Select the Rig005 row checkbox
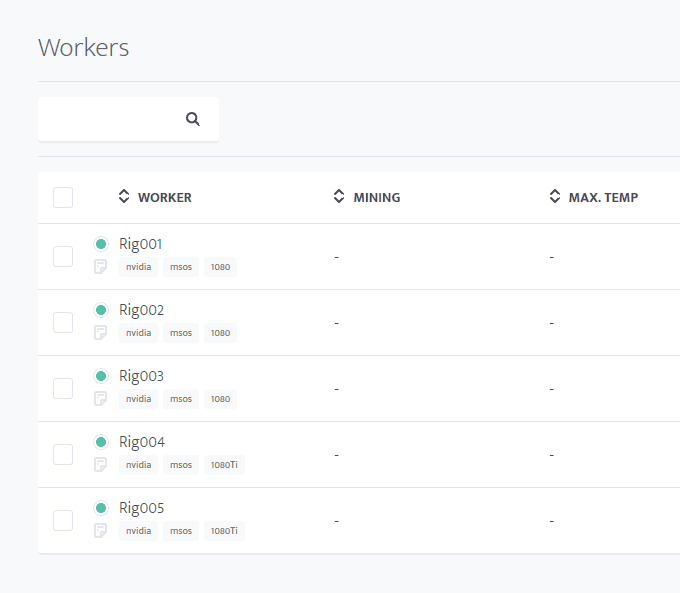This screenshot has width=680, height=593. 63,520
